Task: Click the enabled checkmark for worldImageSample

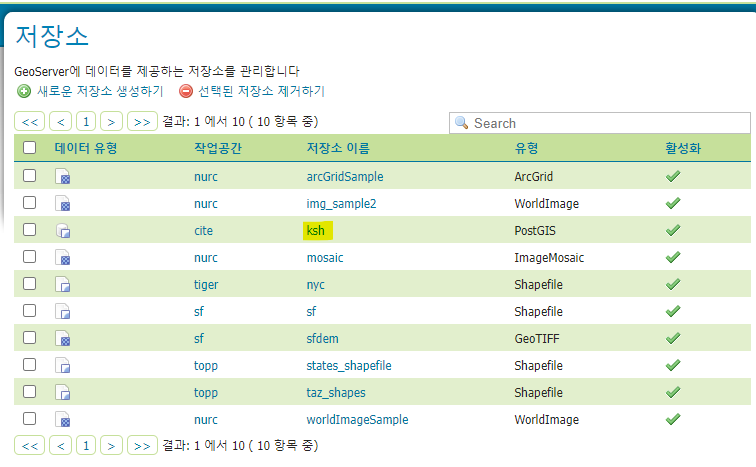Action: pos(673,419)
